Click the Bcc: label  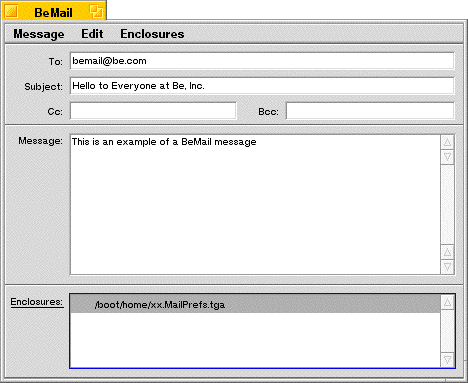pyautogui.click(x=268, y=111)
